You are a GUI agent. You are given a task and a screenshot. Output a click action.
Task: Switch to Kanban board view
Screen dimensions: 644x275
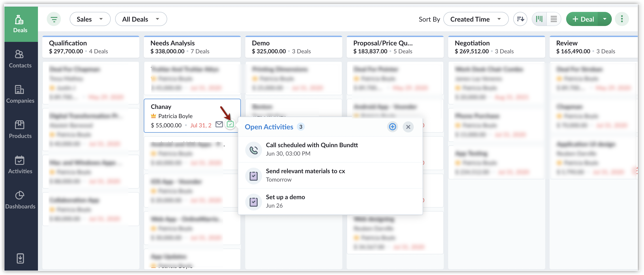[539, 19]
